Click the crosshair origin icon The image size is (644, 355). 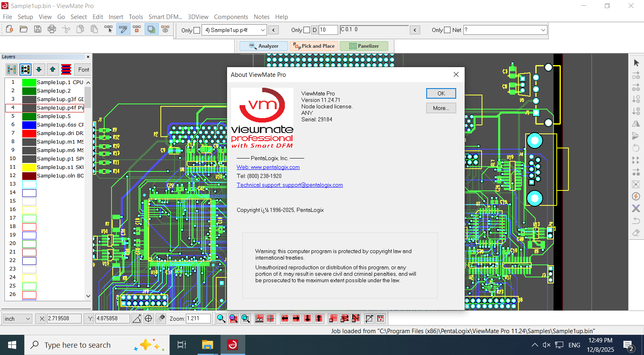[x=148, y=319]
